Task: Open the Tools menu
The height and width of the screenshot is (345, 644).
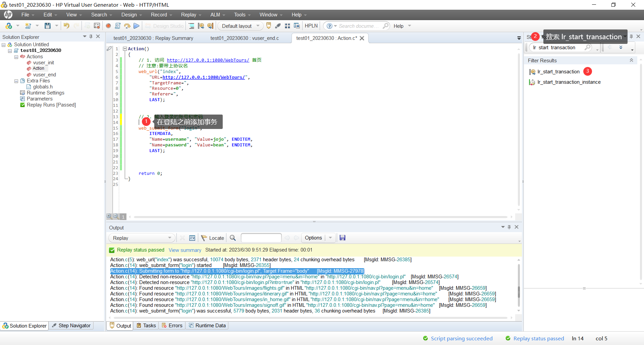Action: coord(242,15)
